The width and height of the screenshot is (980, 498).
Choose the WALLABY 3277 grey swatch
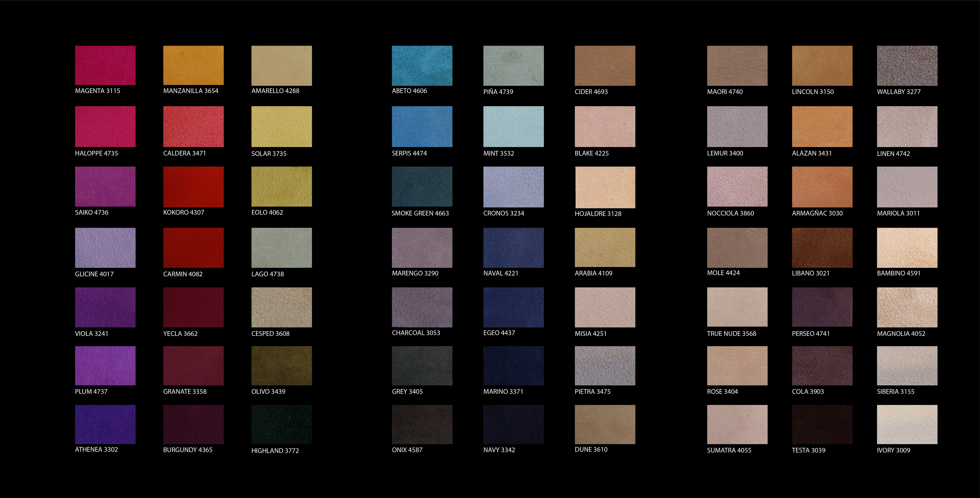pyautogui.click(x=907, y=65)
